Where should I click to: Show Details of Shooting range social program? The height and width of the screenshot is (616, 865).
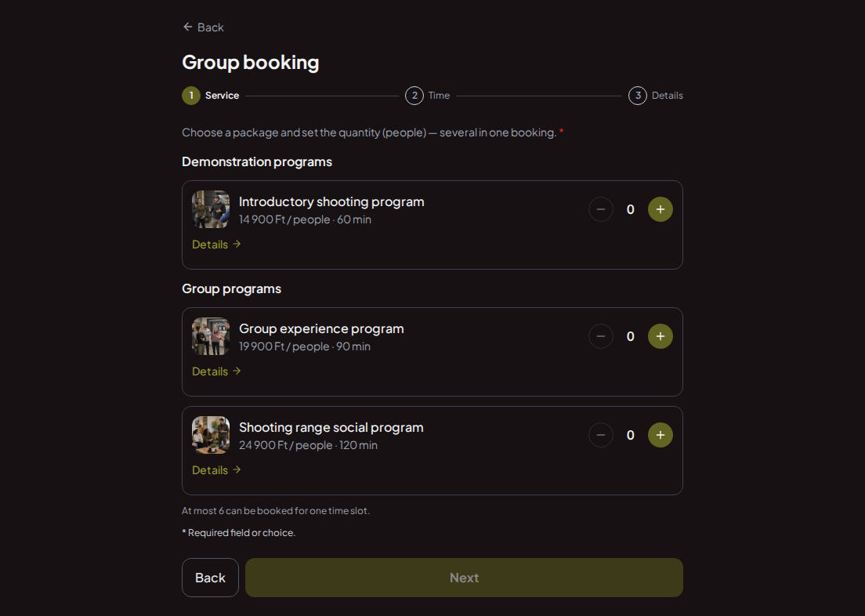tap(216, 469)
